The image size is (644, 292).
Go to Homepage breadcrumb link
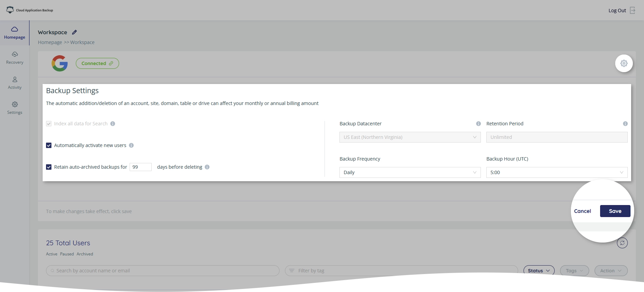(x=50, y=42)
